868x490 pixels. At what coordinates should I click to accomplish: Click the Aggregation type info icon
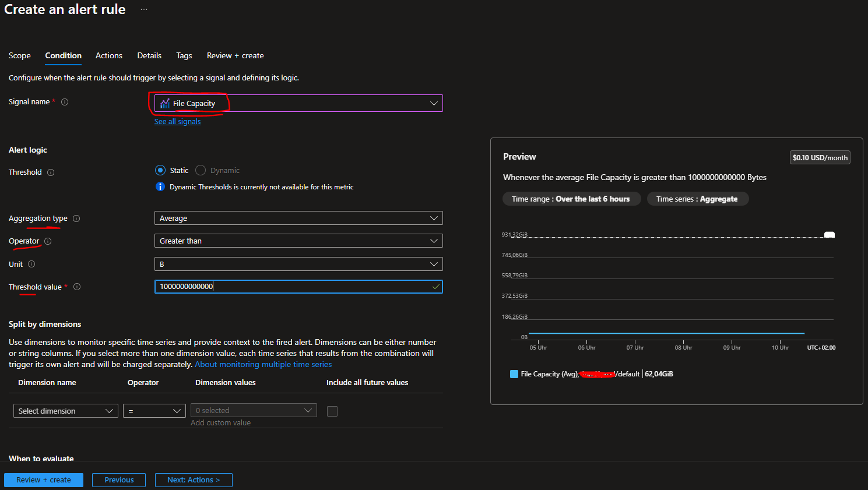tap(76, 218)
